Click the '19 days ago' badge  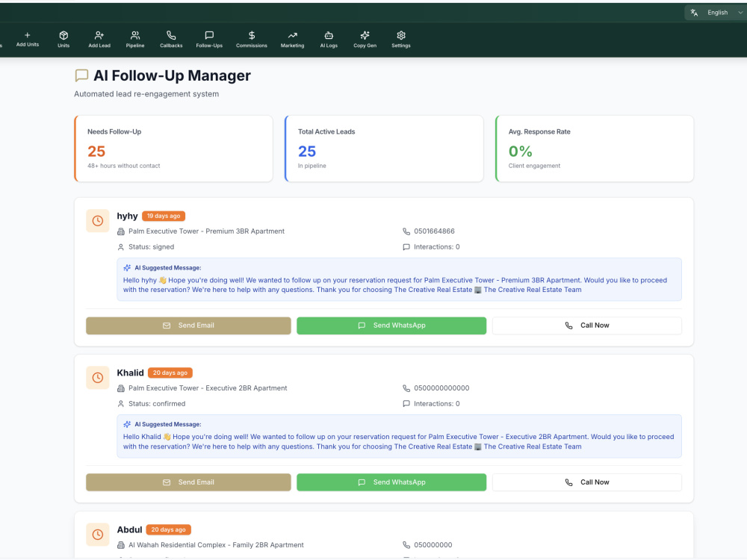(x=164, y=217)
